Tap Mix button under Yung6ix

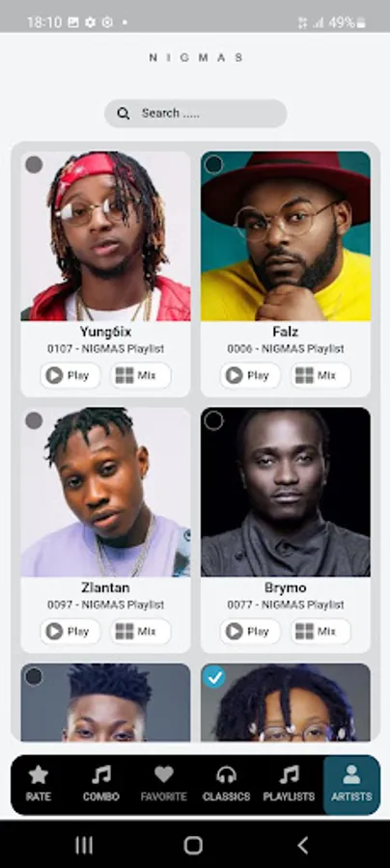141,375
